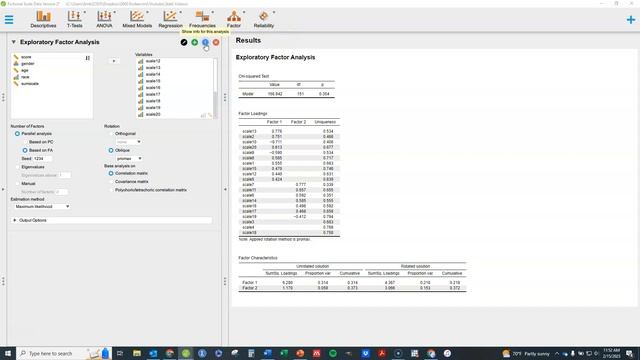
Task: Base analysis on Correlation matrix
Action: tap(111, 173)
